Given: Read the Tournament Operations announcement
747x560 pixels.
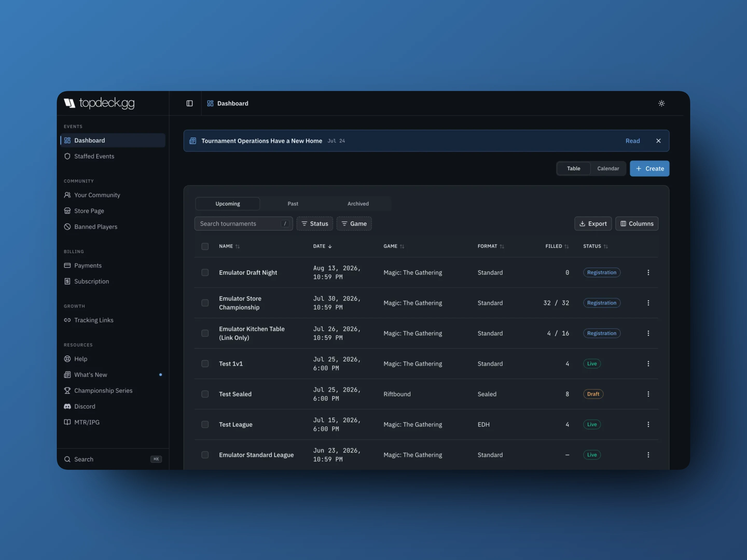Looking at the screenshot, I should 632,141.
